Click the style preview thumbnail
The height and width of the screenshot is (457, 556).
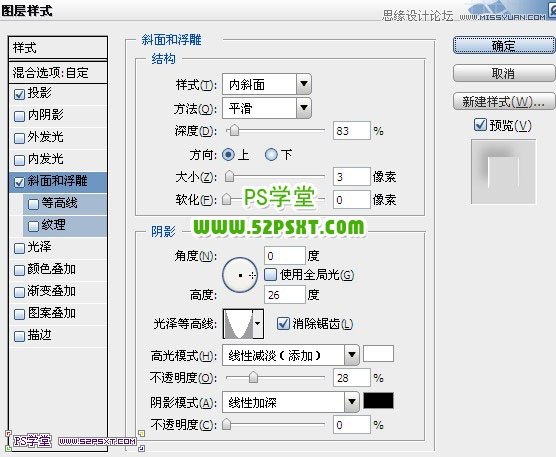[503, 172]
